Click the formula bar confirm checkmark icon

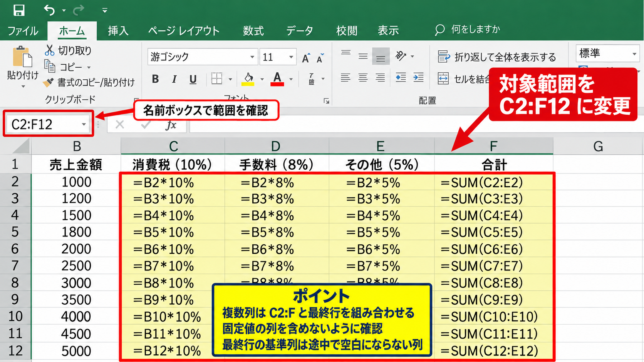pyautogui.click(x=146, y=125)
